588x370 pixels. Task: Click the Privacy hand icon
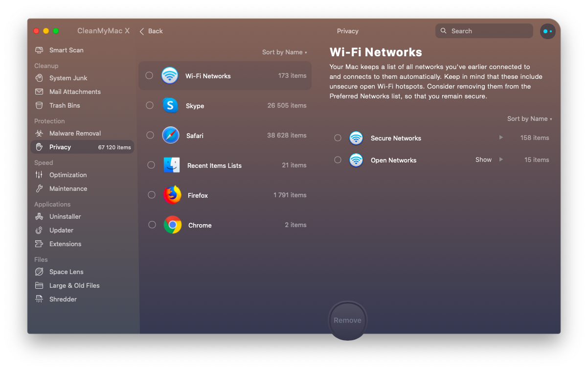click(x=39, y=147)
